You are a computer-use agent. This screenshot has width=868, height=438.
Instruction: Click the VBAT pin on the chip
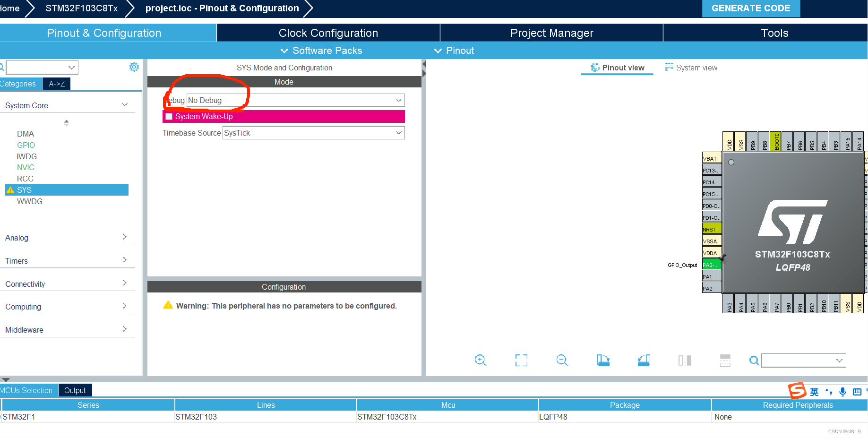(x=712, y=158)
